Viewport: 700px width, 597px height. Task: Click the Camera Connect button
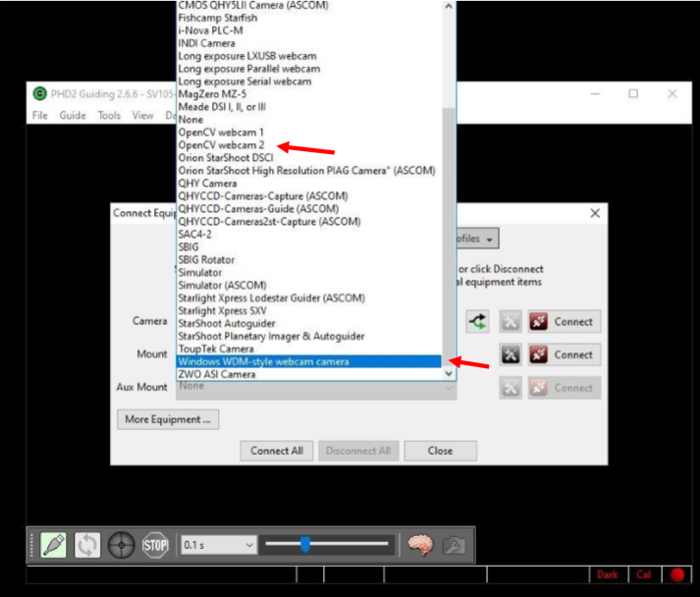pyautogui.click(x=565, y=321)
